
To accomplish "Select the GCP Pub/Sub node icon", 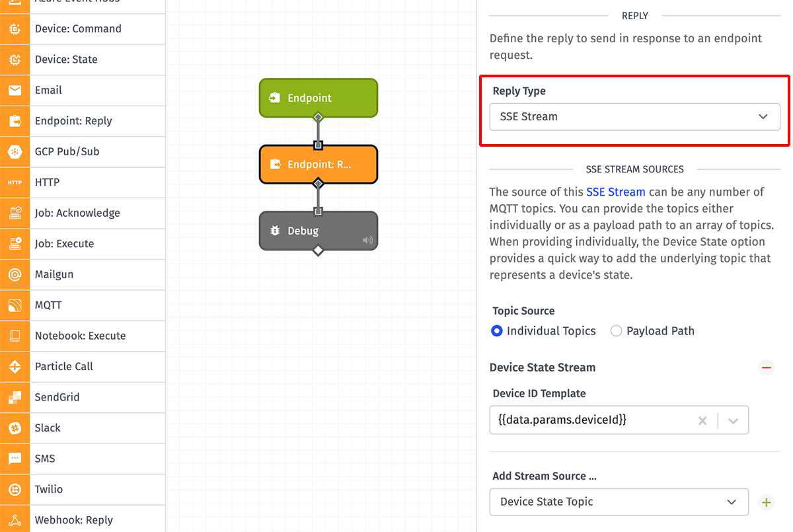I will pos(14,151).
